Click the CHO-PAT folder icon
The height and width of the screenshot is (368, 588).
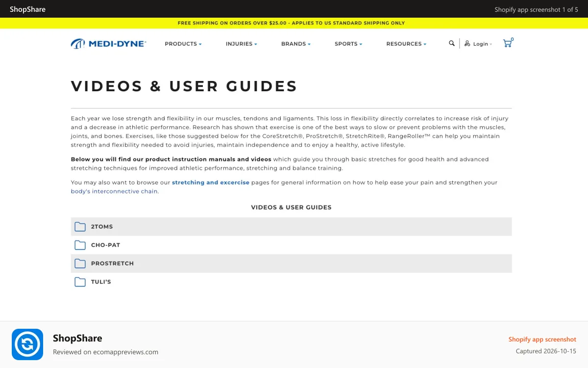pyautogui.click(x=80, y=245)
